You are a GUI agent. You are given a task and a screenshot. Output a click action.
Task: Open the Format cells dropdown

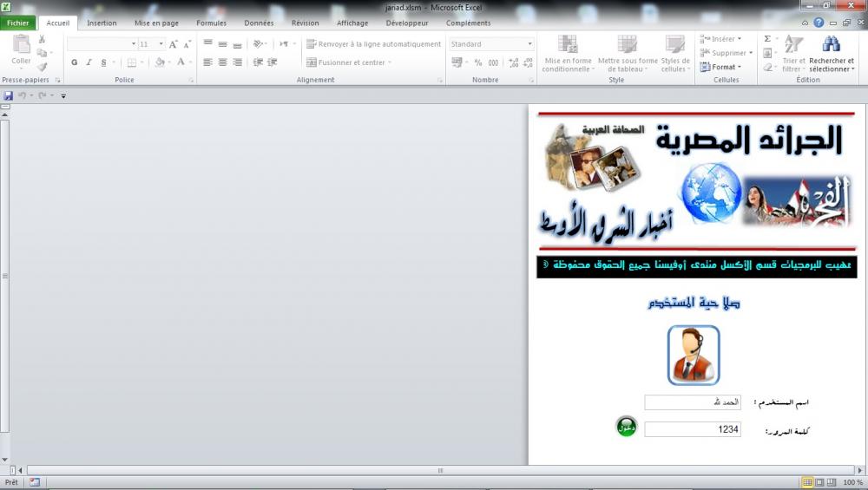pyautogui.click(x=720, y=67)
